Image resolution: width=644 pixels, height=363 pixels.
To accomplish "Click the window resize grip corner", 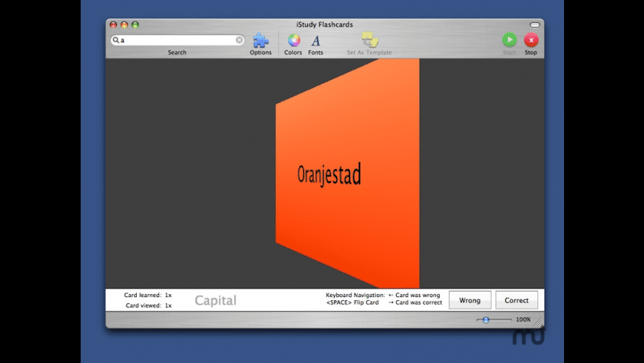I will (538, 322).
